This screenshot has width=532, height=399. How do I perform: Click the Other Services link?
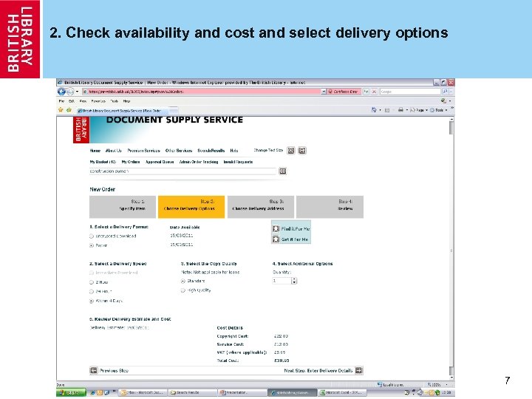[179, 151]
